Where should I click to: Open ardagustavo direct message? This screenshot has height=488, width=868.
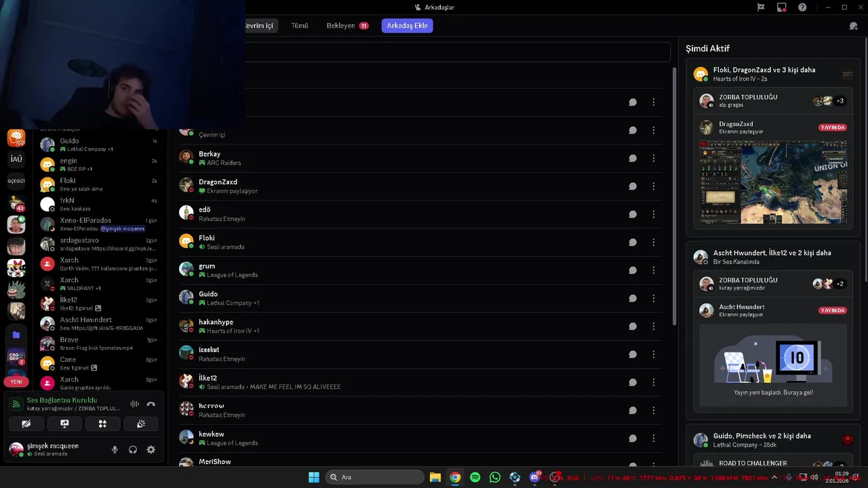pyautogui.click(x=99, y=244)
